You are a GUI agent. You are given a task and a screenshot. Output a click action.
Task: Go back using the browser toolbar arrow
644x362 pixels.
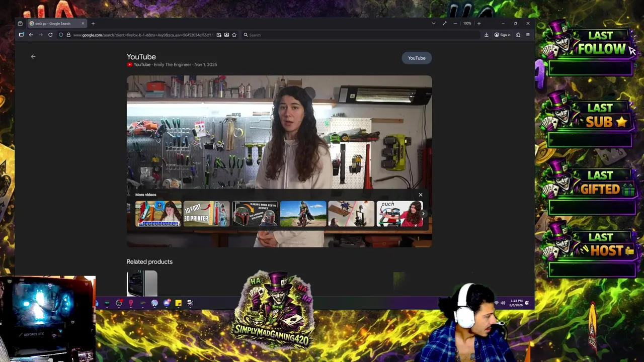tap(31, 35)
